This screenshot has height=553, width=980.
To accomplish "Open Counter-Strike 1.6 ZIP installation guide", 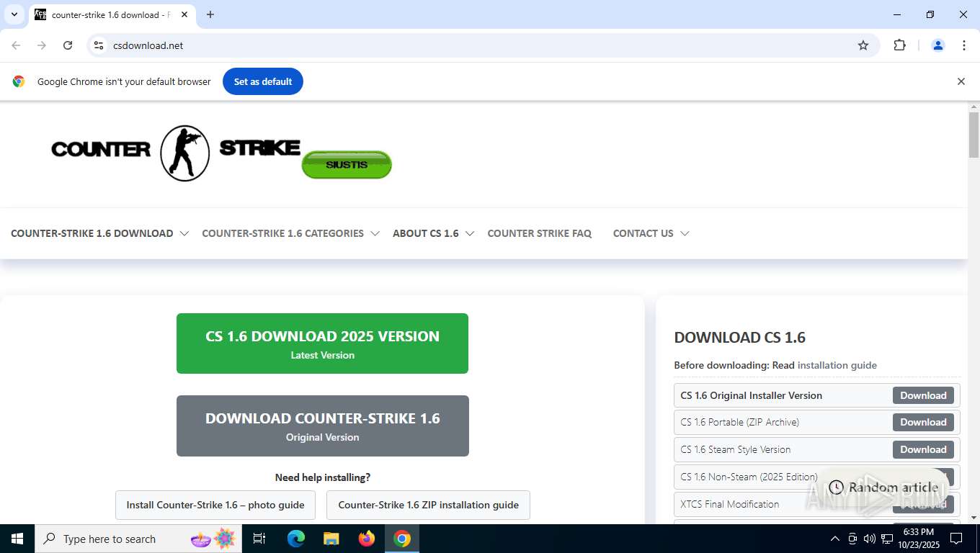I will 428,505.
